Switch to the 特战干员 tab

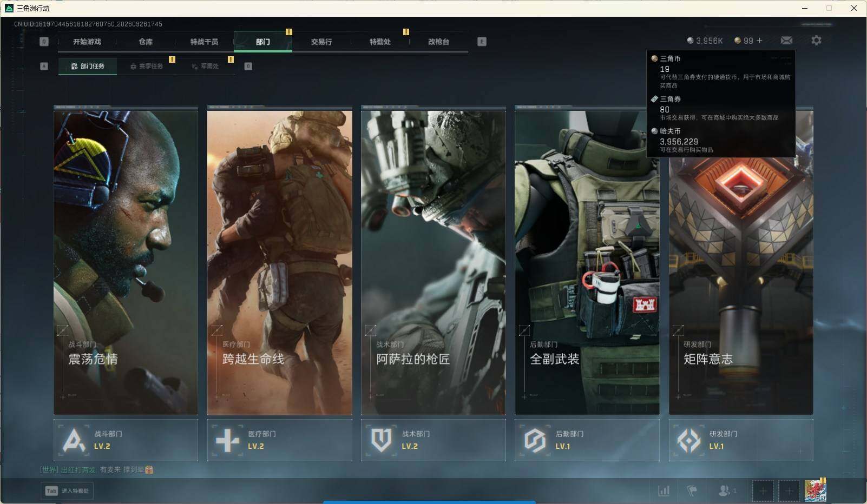[204, 42]
